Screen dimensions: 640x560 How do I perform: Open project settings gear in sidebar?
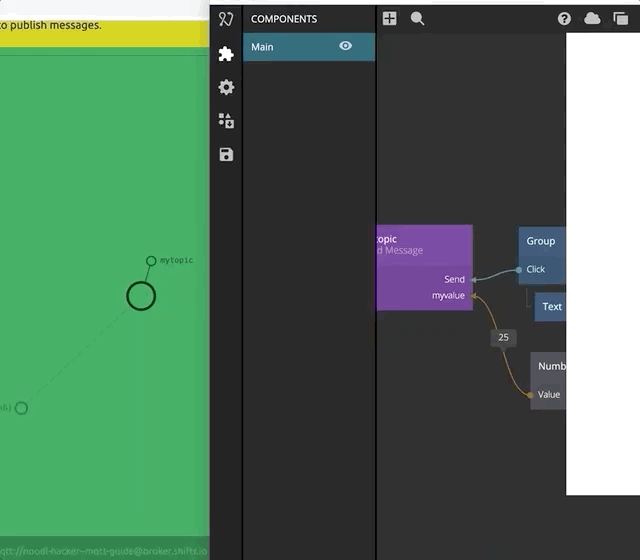(226, 88)
